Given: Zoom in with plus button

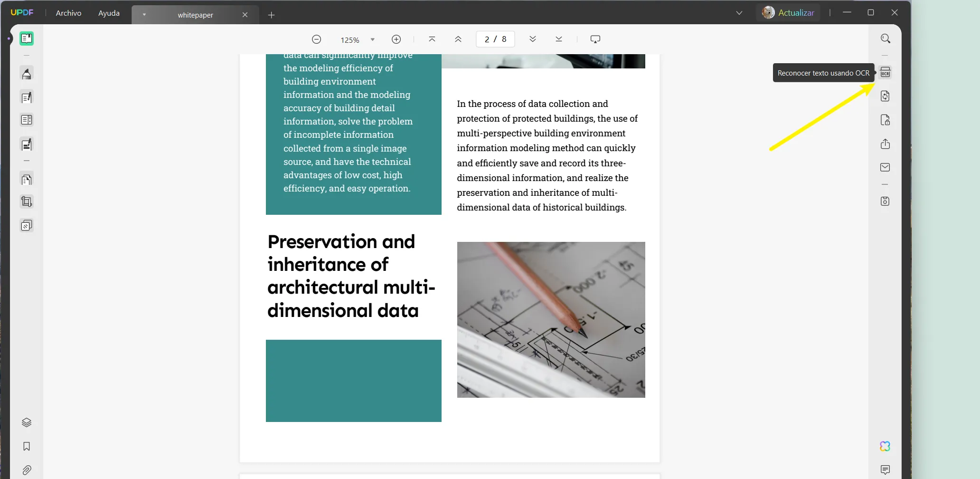Looking at the screenshot, I should (396, 39).
